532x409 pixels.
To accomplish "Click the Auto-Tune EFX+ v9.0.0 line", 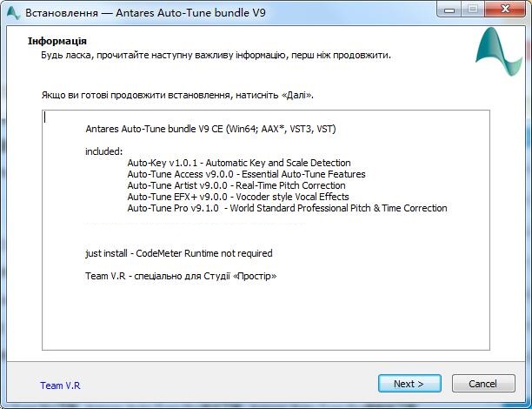I will [237, 197].
